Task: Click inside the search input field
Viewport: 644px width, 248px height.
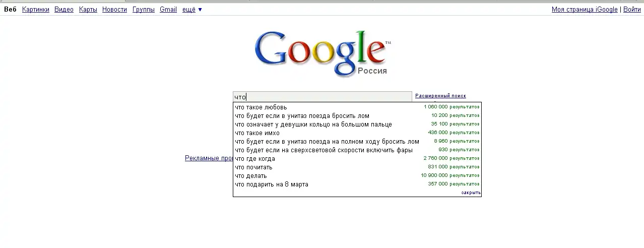Action: coord(323,97)
